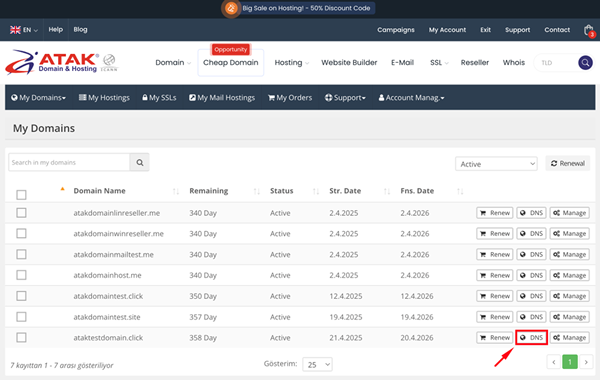Manage atakdomainwinreseller.me domain

[570, 233]
